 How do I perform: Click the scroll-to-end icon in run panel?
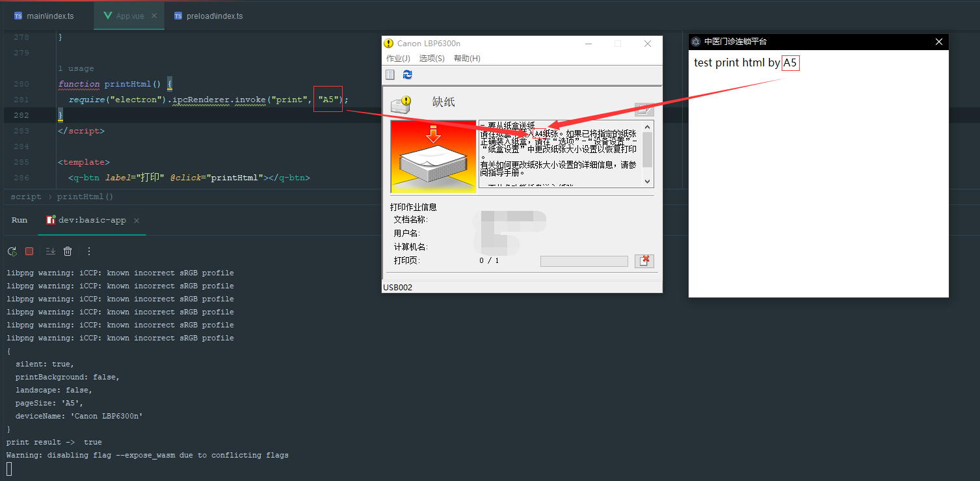50,251
